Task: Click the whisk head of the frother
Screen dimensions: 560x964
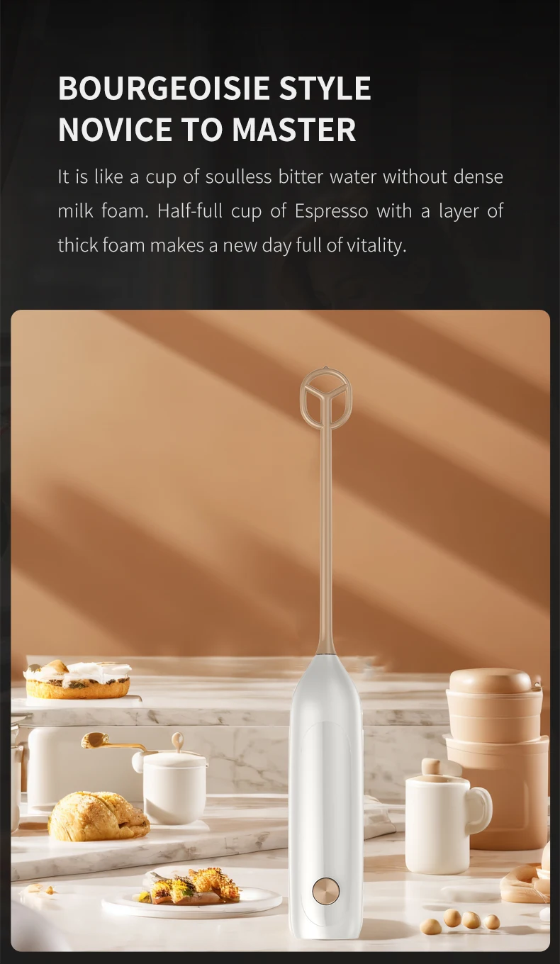Action: click(x=325, y=398)
